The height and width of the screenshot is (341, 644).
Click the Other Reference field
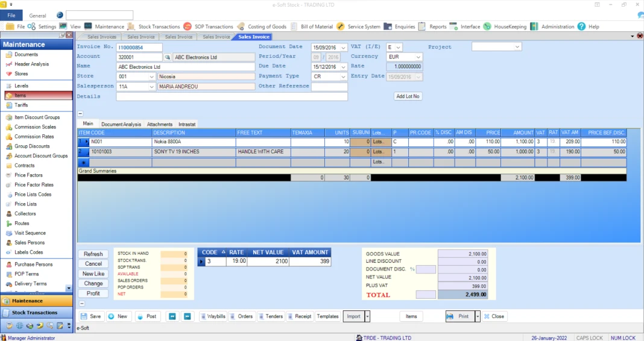(329, 87)
